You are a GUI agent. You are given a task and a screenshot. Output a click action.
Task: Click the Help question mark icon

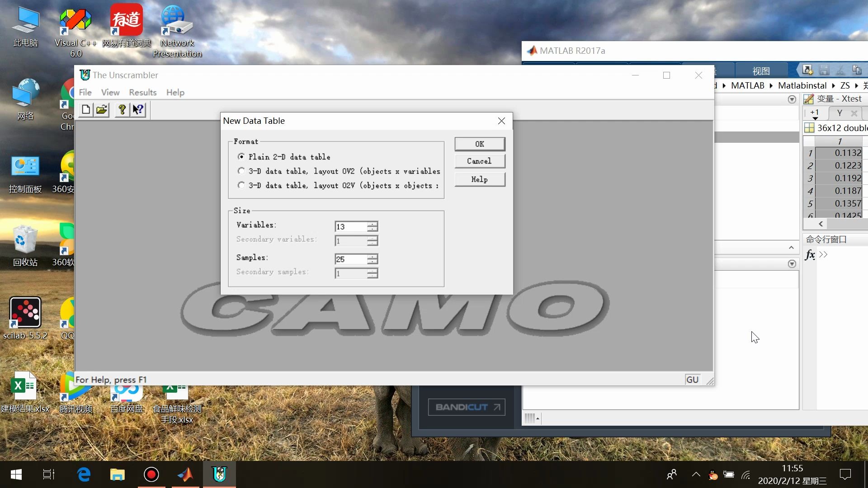click(122, 109)
